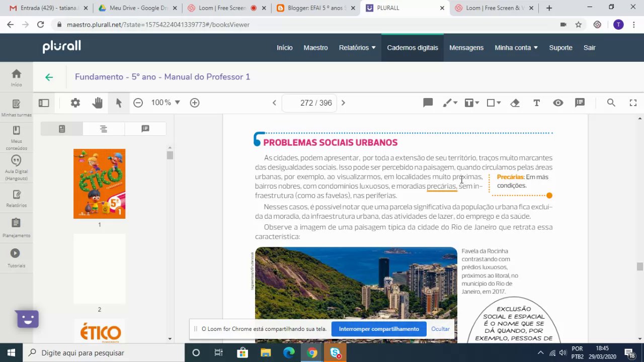Select the free text T tool
644x362 pixels.
[536, 103]
